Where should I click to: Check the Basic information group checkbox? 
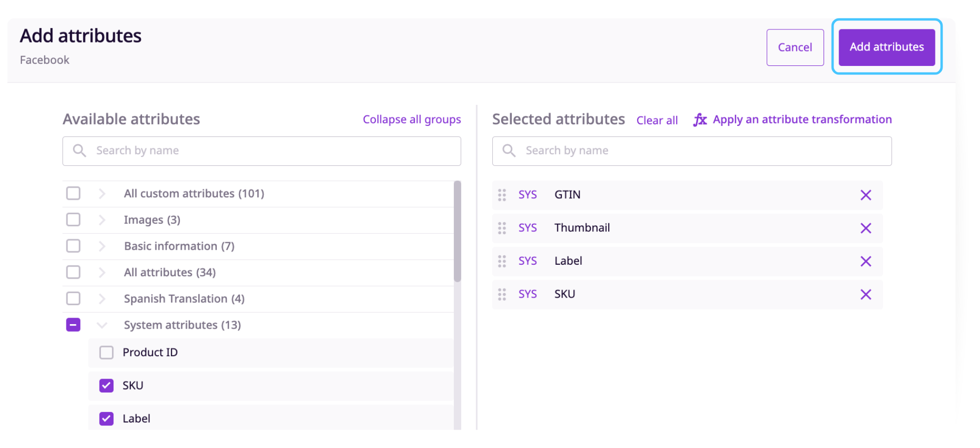[73, 246]
